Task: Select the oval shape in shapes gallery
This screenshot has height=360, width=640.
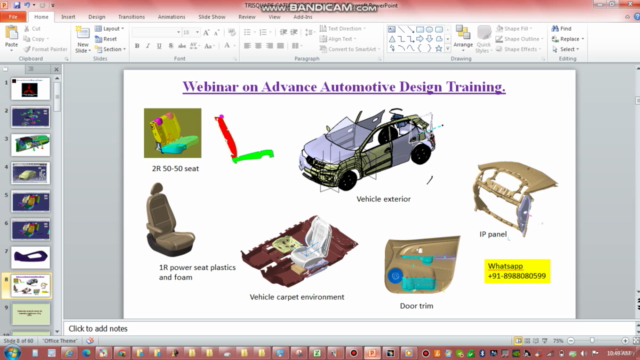Action: pos(429,29)
